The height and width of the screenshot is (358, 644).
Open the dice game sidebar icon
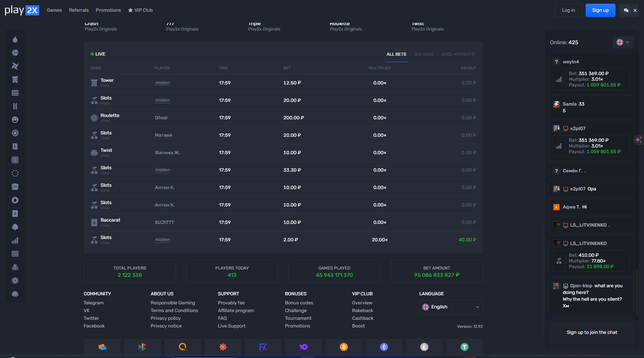(x=15, y=53)
